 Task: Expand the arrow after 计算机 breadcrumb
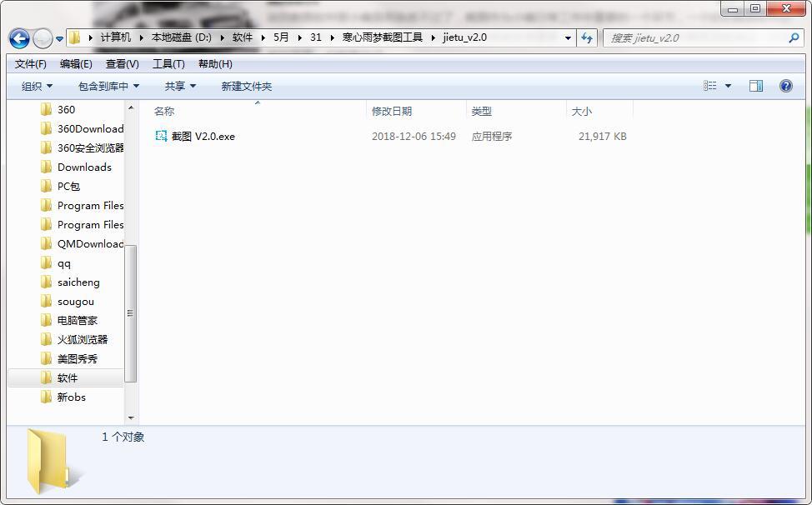tap(141, 37)
